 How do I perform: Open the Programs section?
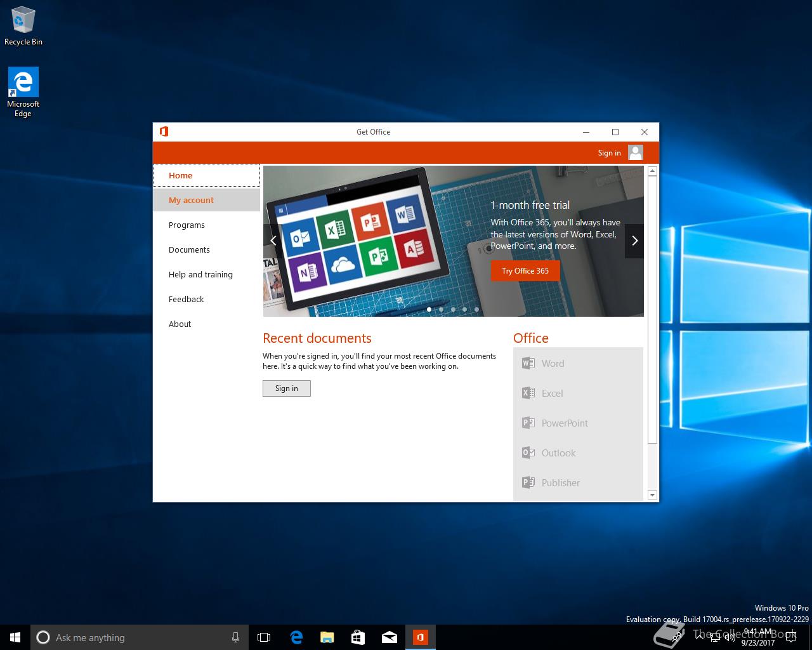click(x=206, y=225)
